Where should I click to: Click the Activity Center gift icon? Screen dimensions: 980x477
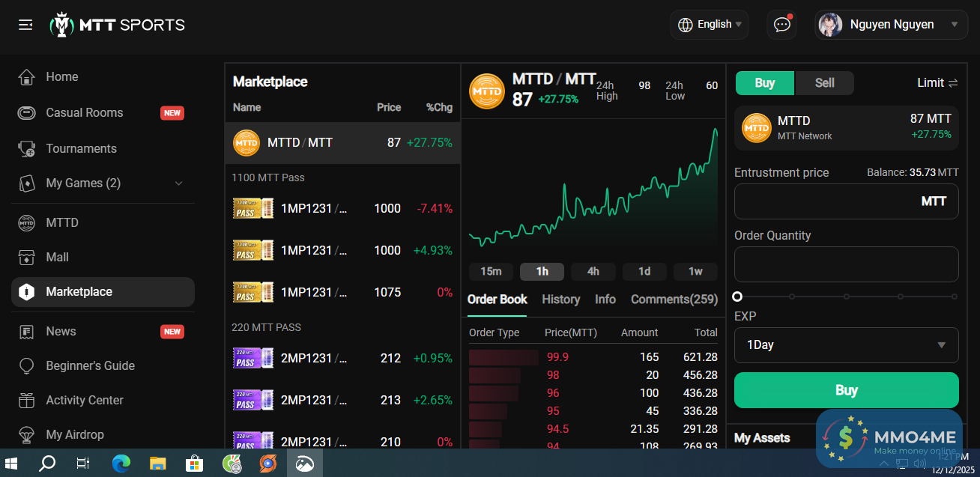27,401
